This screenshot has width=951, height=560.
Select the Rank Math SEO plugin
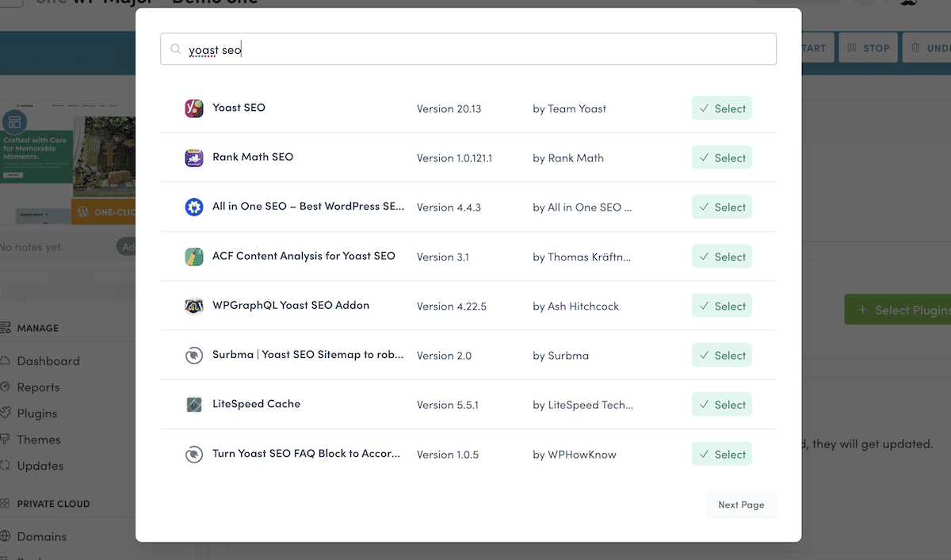click(721, 158)
